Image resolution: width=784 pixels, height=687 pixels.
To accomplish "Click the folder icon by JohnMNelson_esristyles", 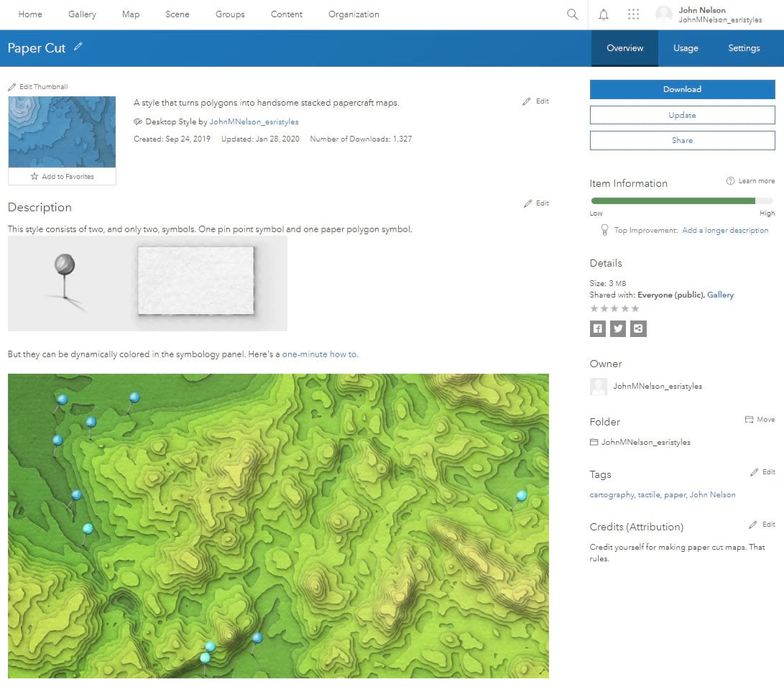I will pyautogui.click(x=594, y=442).
